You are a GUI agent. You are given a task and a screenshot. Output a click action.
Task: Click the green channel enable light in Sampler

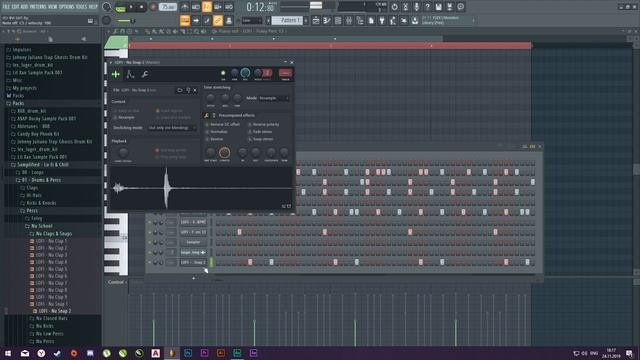(223, 73)
